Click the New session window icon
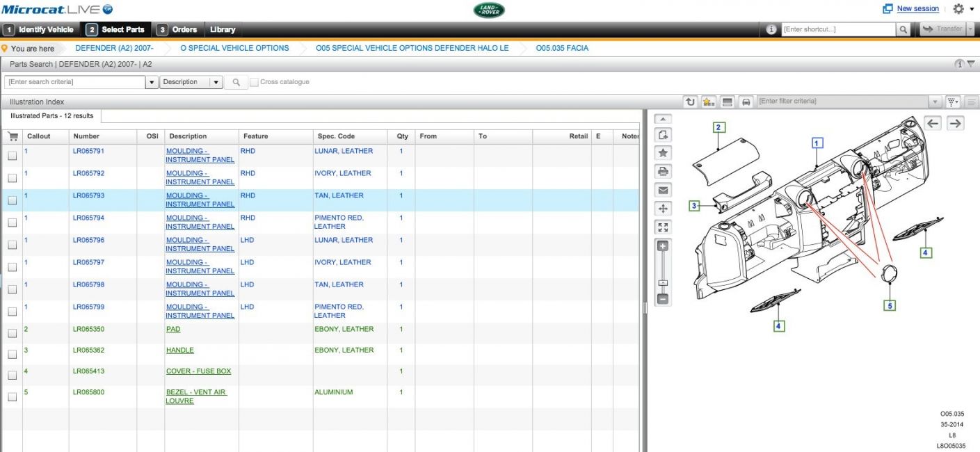Viewport: 980px width, 452px height. pyautogui.click(x=887, y=9)
